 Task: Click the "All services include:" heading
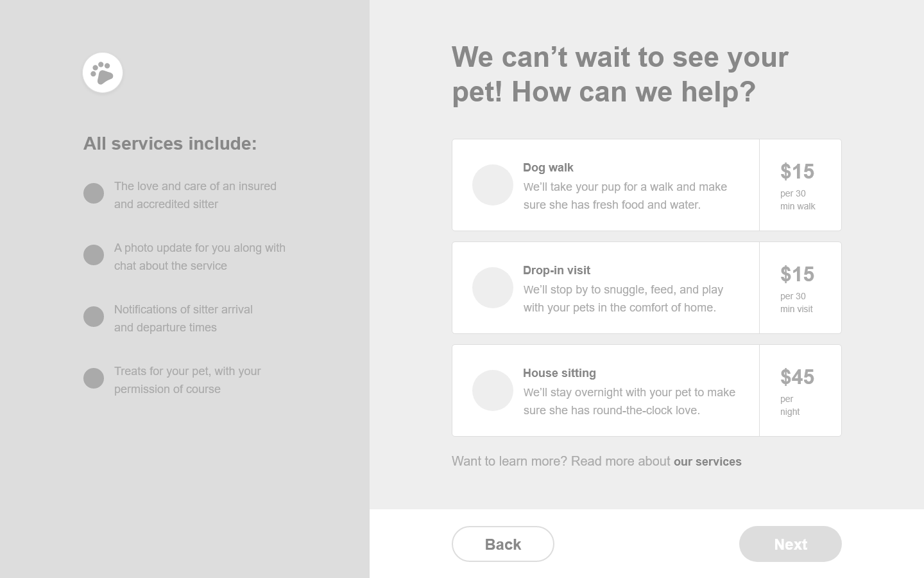point(170,143)
